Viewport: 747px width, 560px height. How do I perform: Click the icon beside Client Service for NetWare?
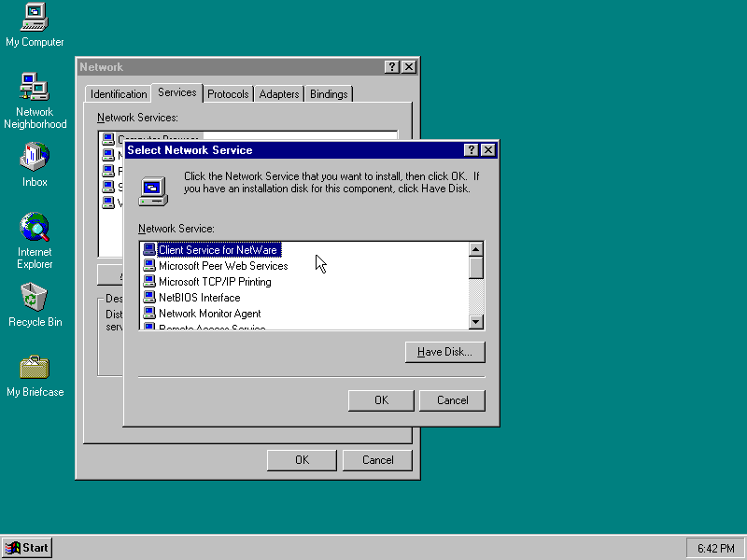pos(149,249)
